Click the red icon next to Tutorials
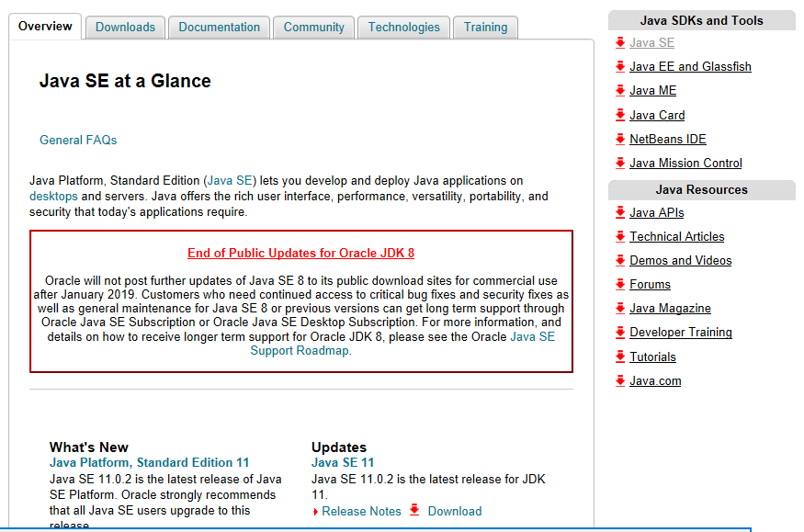The image size is (804, 532). pos(620,357)
